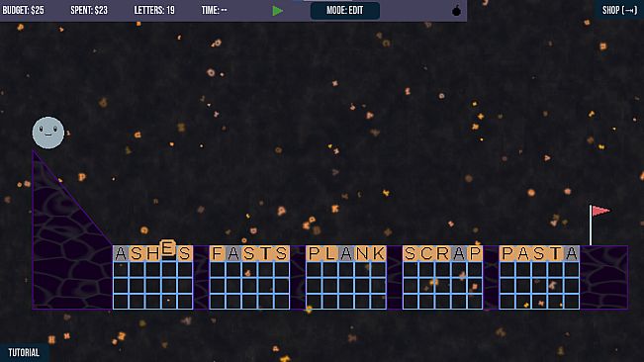Select the gray A tile in SCRAP
This screenshot has width=644, height=362.
(459, 253)
